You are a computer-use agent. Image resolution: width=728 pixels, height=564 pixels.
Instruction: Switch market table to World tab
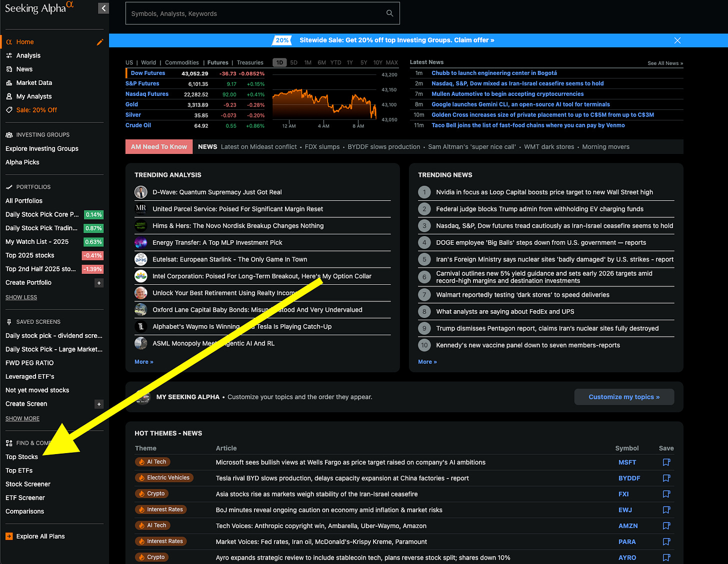tap(148, 63)
